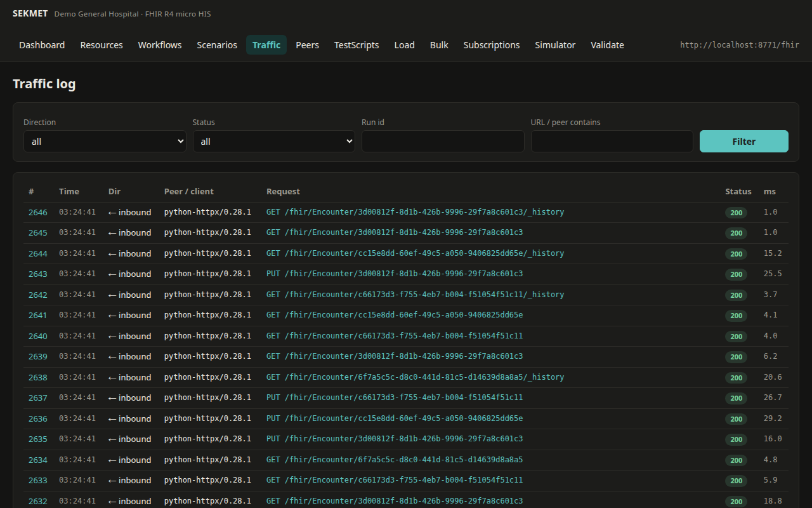
Task: Focus the URL / peer contains field
Action: (612, 141)
